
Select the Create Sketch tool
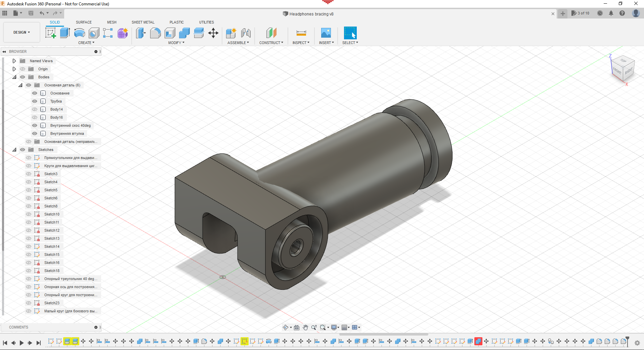pyautogui.click(x=51, y=33)
